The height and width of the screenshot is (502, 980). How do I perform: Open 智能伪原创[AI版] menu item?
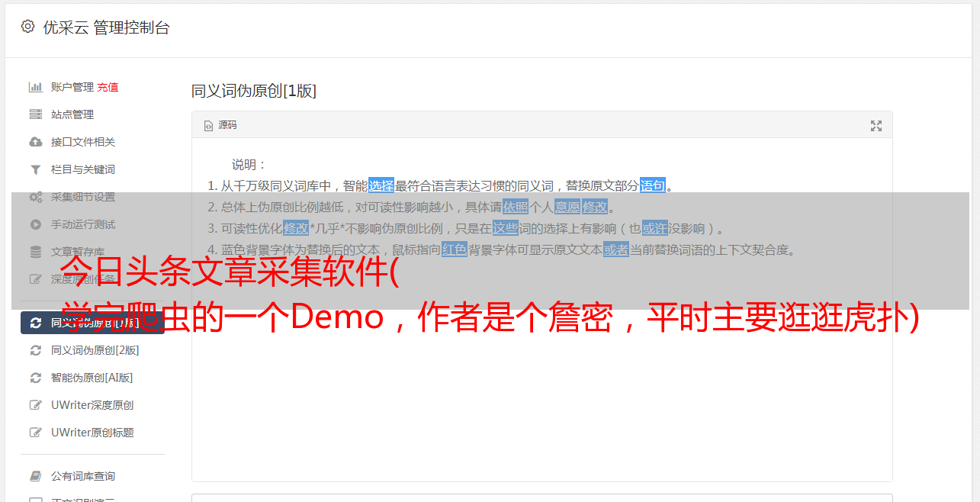point(92,378)
